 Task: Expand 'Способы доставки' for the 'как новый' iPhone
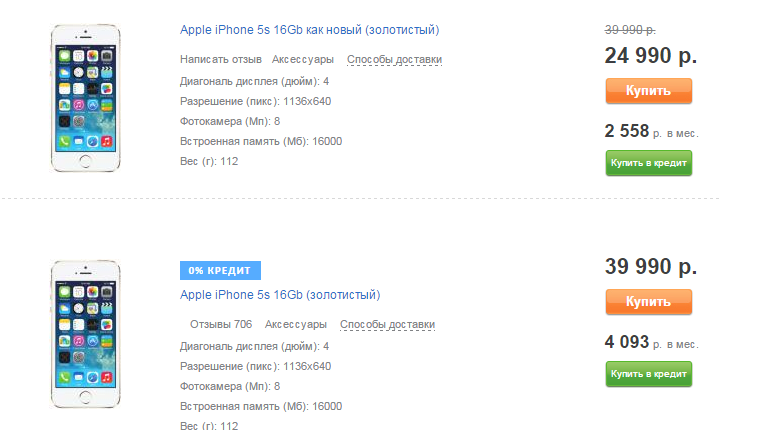point(395,59)
